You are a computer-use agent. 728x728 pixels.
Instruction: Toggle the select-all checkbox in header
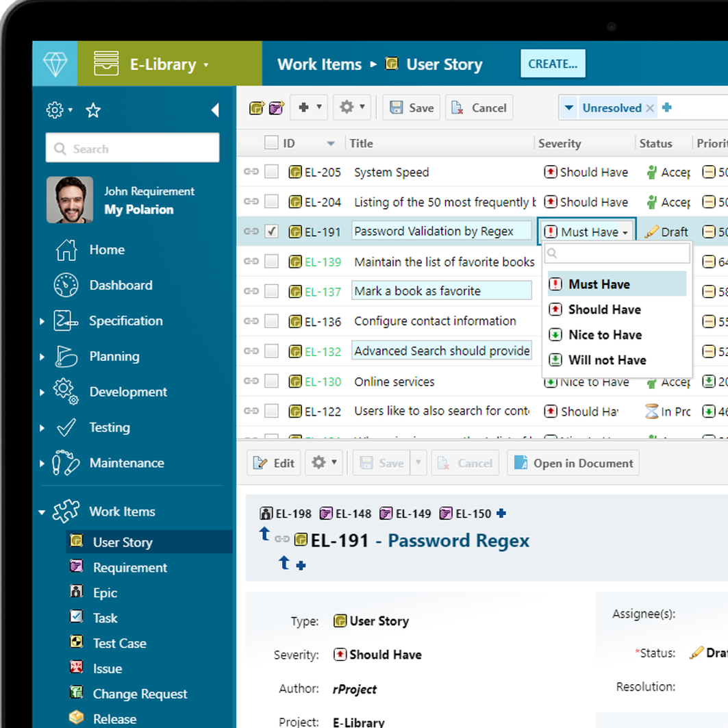pyautogui.click(x=271, y=142)
